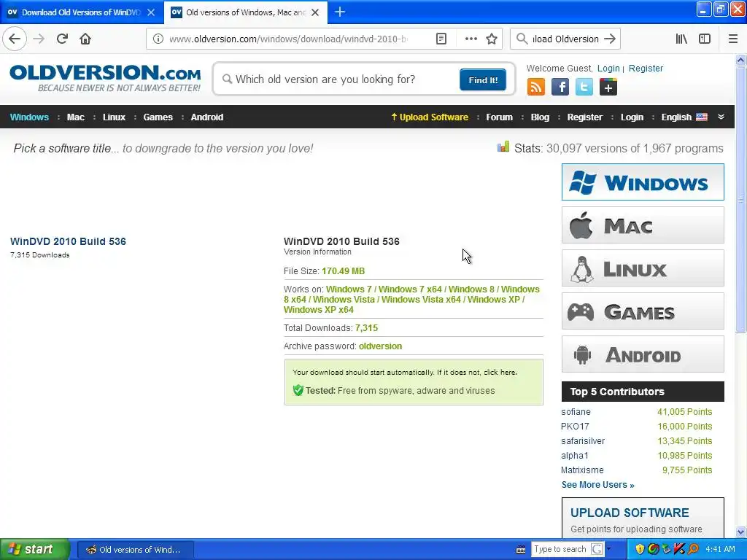Click 'click here' download fallback text
The height and width of the screenshot is (560, 747).
coord(500,373)
